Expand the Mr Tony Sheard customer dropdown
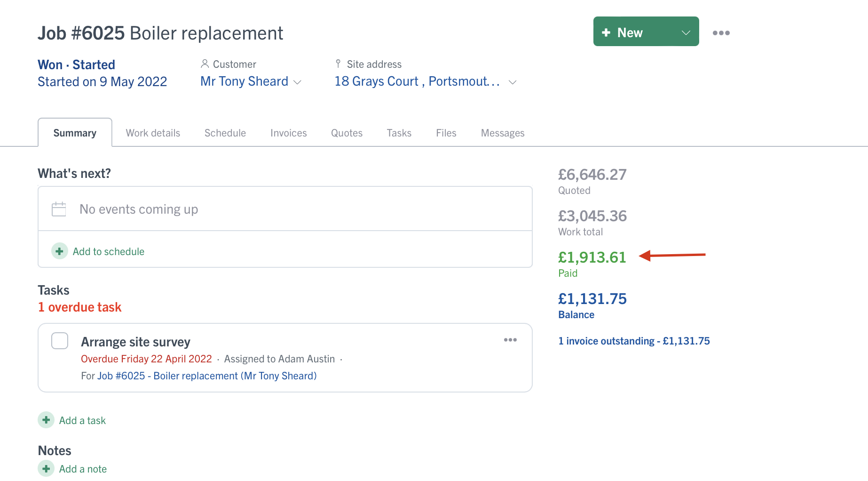 pyautogui.click(x=297, y=82)
